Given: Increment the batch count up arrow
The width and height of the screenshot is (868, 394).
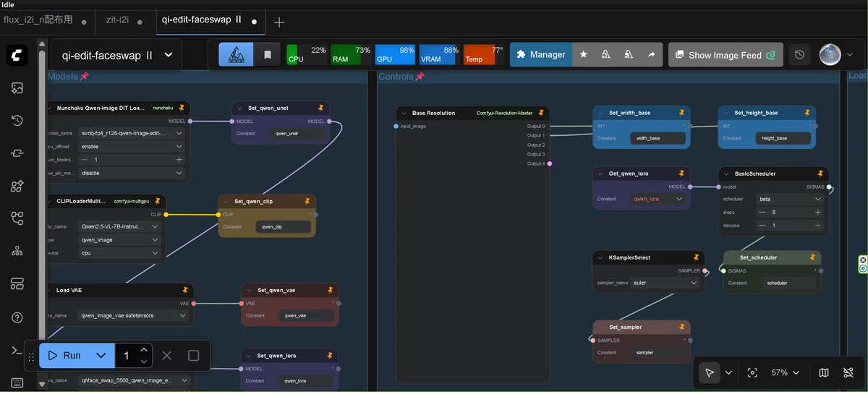Looking at the screenshot, I should point(144,349).
